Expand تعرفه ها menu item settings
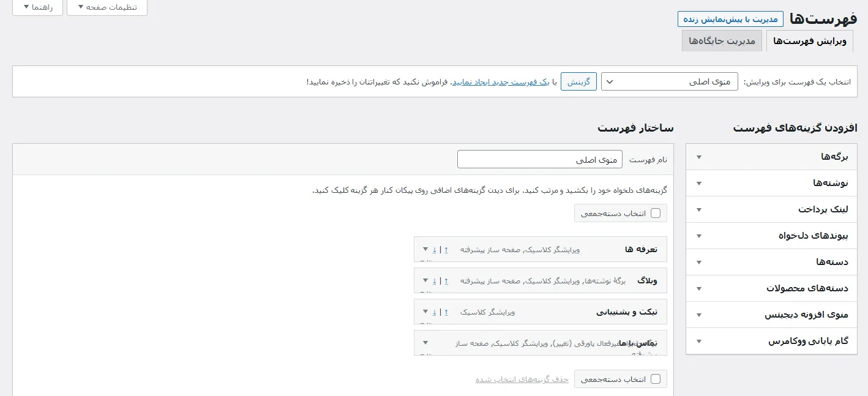This screenshot has height=396, width=868. (x=425, y=249)
